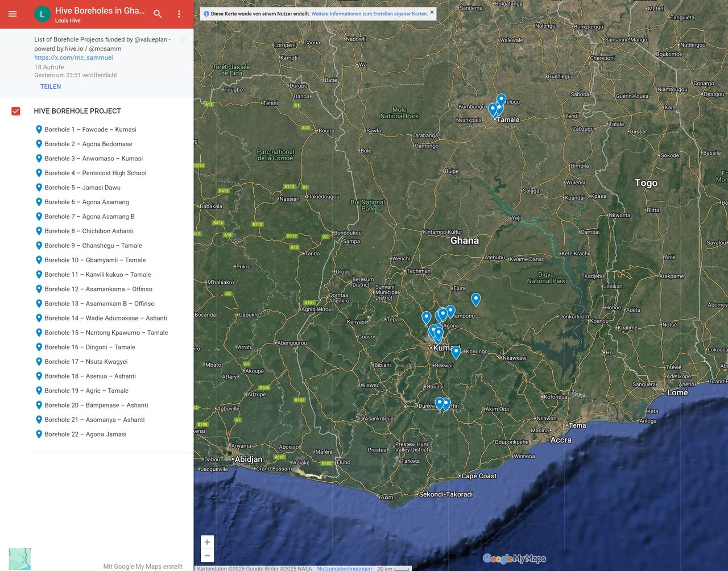
Task: Click the map pin east of Ejura
Action: click(x=476, y=299)
